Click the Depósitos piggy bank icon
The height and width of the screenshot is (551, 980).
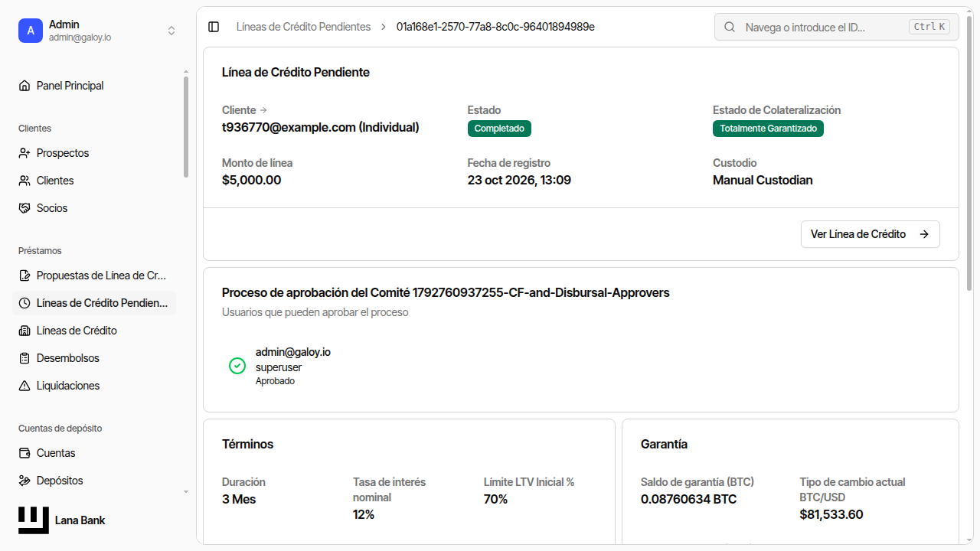24,481
